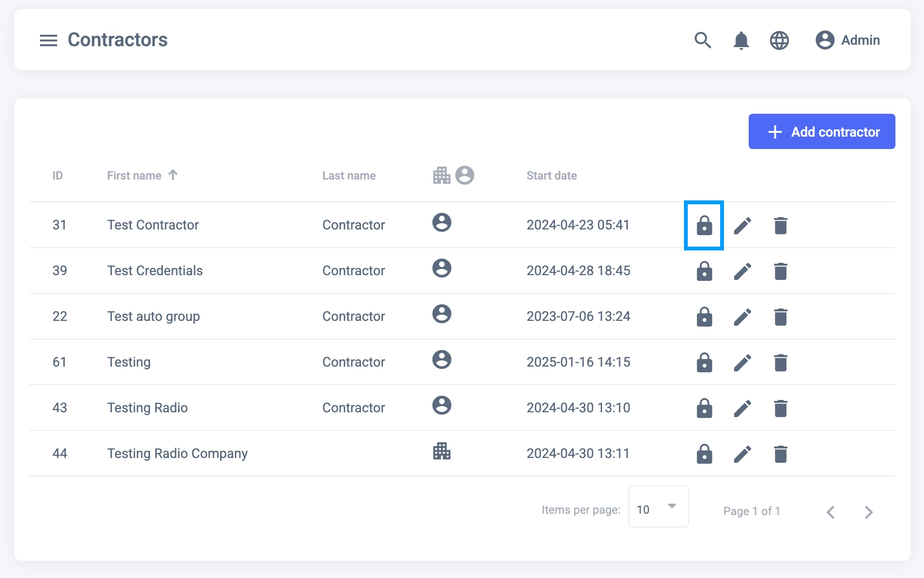Go to the next page

click(x=868, y=512)
